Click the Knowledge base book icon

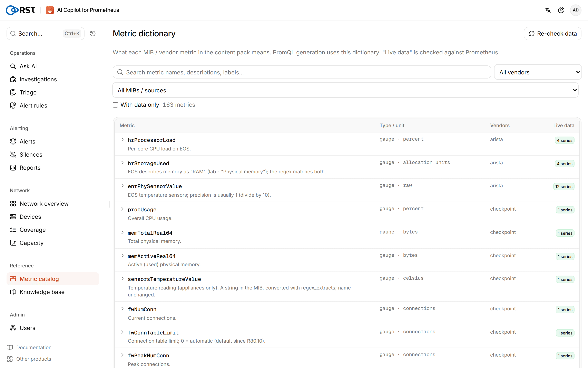[x=13, y=292]
